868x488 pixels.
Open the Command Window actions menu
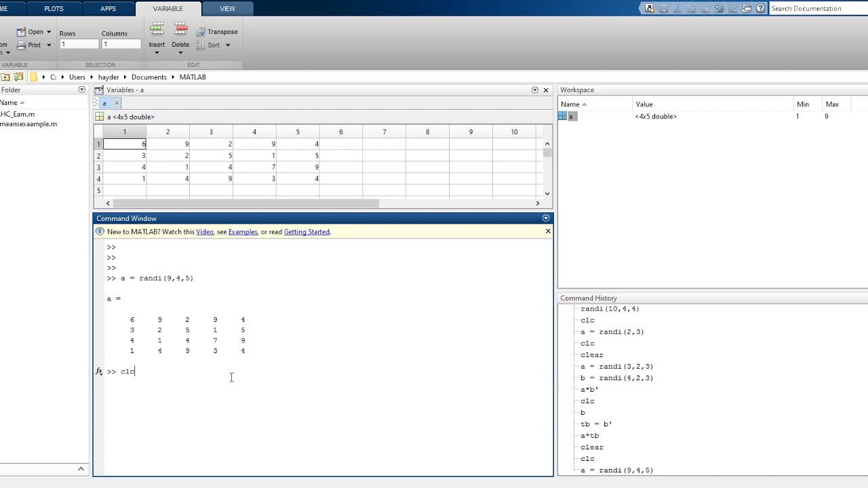pyautogui.click(x=546, y=218)
